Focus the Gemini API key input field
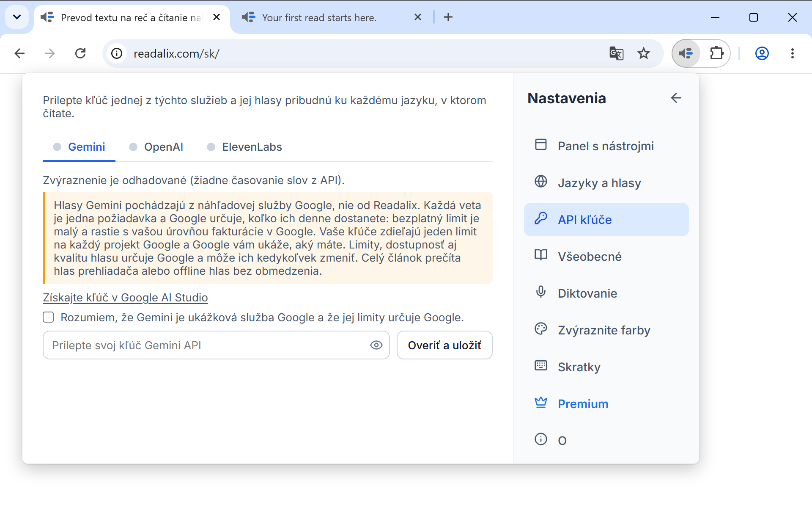 tap(216, 345)
